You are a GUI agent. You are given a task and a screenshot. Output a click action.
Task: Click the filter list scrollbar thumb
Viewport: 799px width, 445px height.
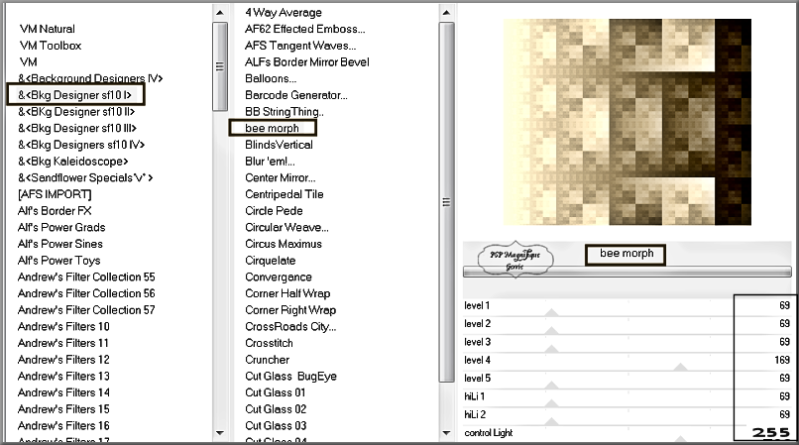pos(446,202)
